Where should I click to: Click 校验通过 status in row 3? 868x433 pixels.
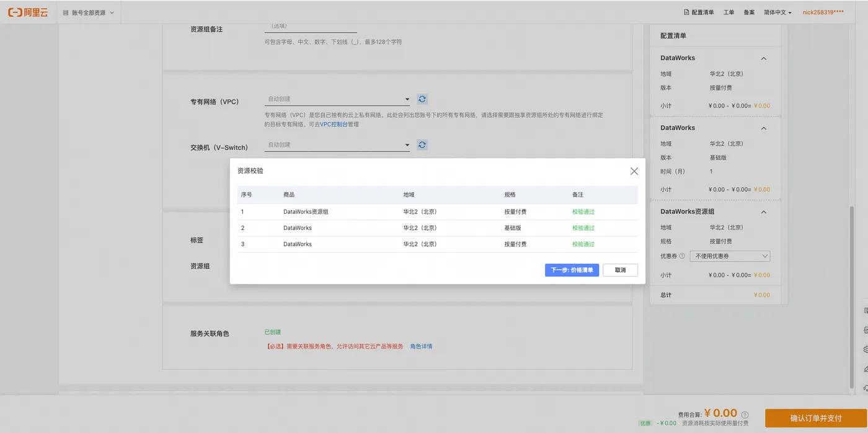(583, 244)
